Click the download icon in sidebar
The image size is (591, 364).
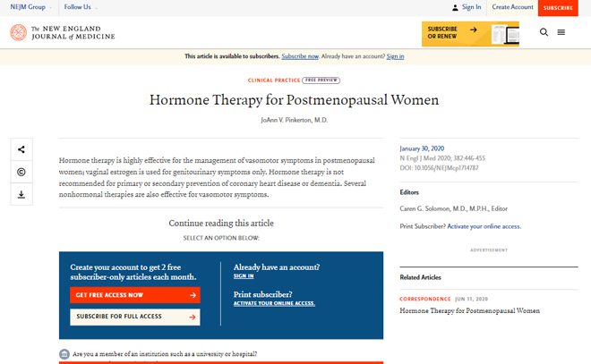(x=21, y=194)
